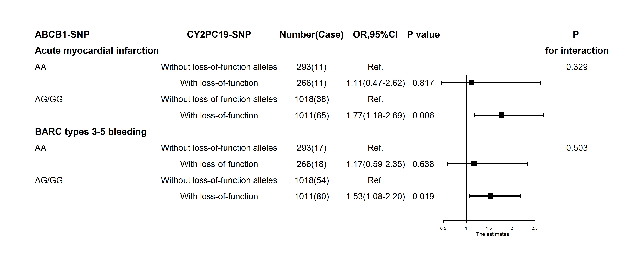The height and width of the screenshot is (268, 644).
Task: Select the Acute myocardial infarction heading
Action: click(97, 51)
